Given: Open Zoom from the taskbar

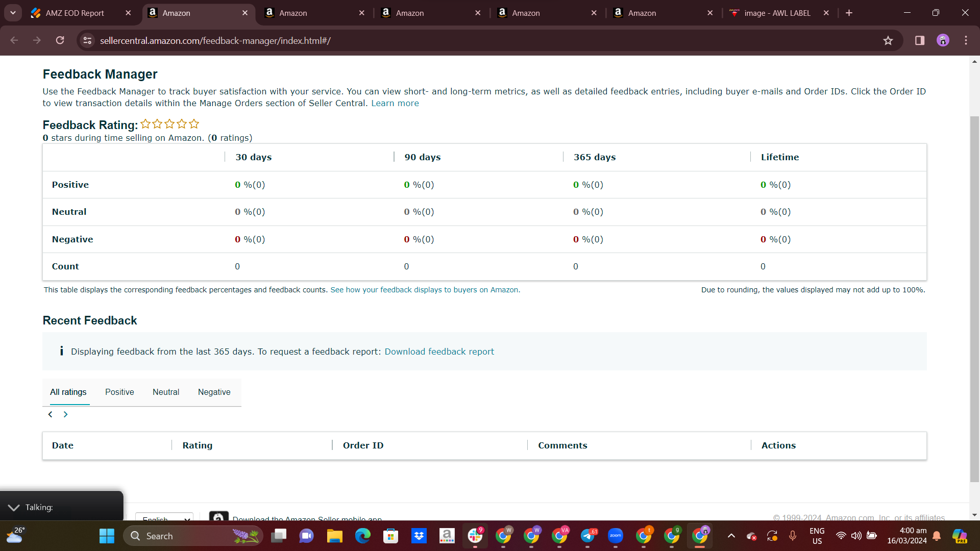Looking at the screenshot, I should [x=616, y=536].
